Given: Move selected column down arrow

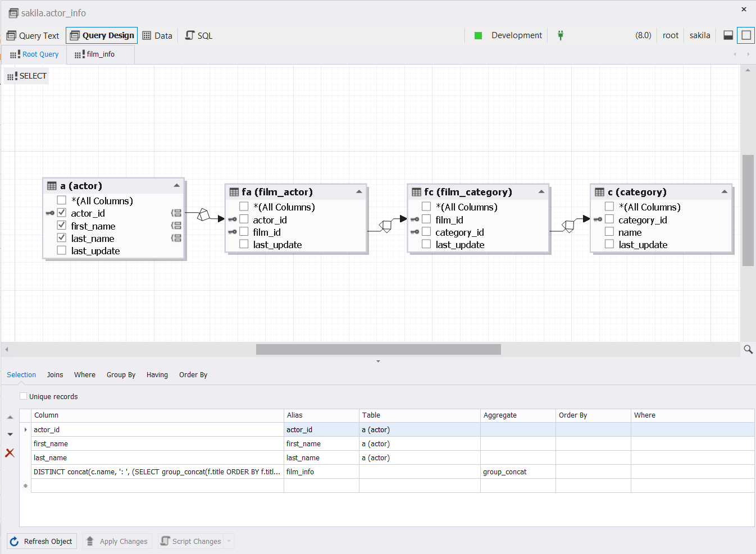Looking at the screenshot, I should coord(10,434).
